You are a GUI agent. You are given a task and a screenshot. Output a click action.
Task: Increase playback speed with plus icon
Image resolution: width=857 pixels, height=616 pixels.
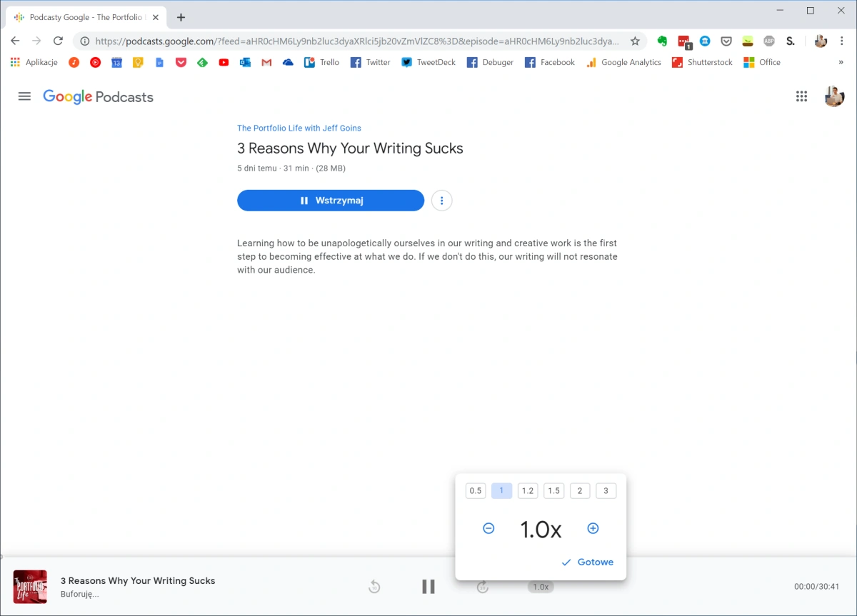pyautogui.click(x=593, y=528)
